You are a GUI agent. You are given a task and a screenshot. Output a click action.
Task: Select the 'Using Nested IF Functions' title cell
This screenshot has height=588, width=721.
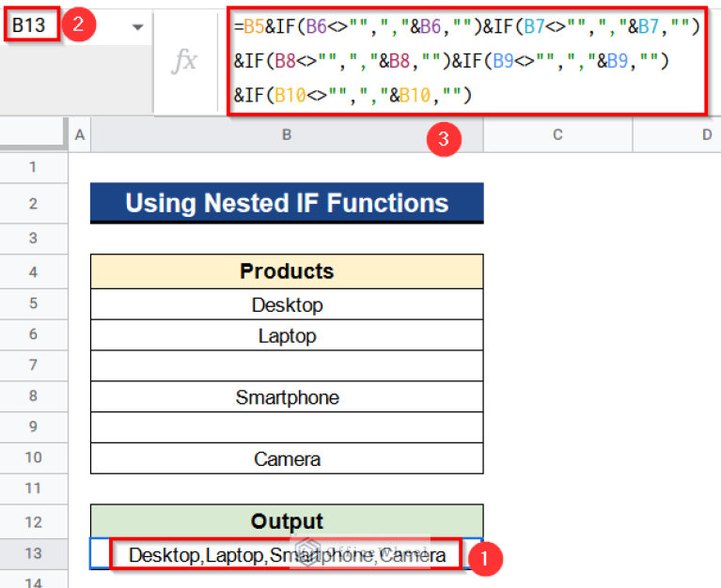tap(287, 203)
